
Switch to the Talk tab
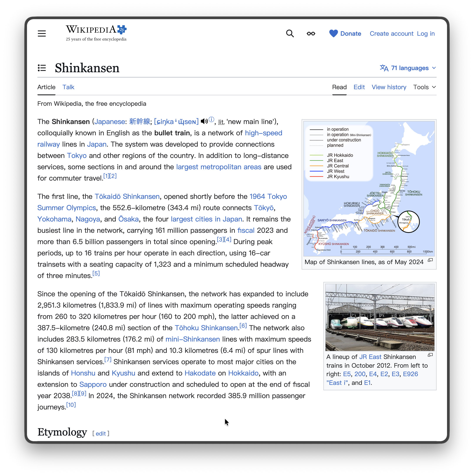[68, 87]
